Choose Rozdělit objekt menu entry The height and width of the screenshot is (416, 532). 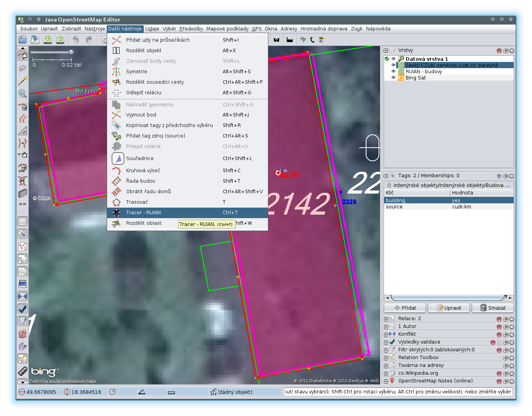tap(187, 50)
